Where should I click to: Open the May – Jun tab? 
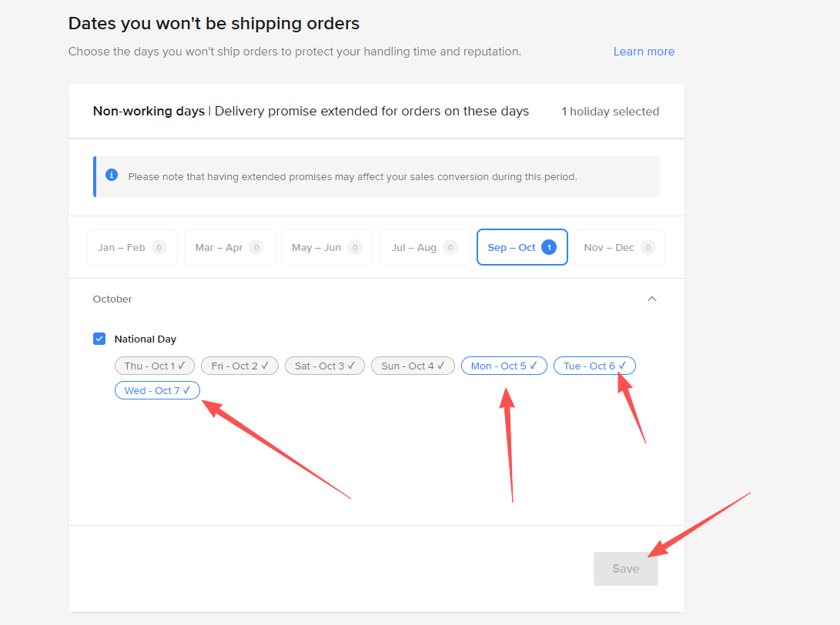pos(327,247)
